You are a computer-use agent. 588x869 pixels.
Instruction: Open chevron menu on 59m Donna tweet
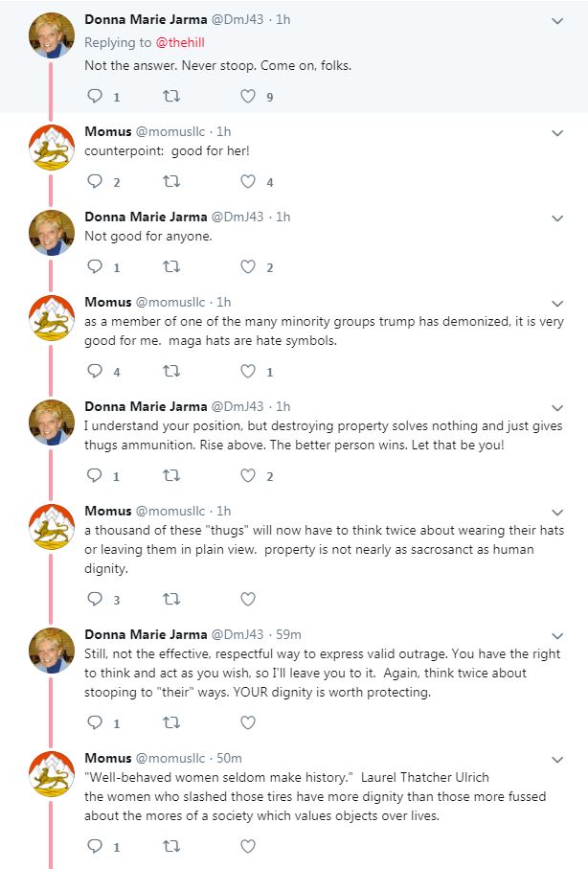(557, 635)
